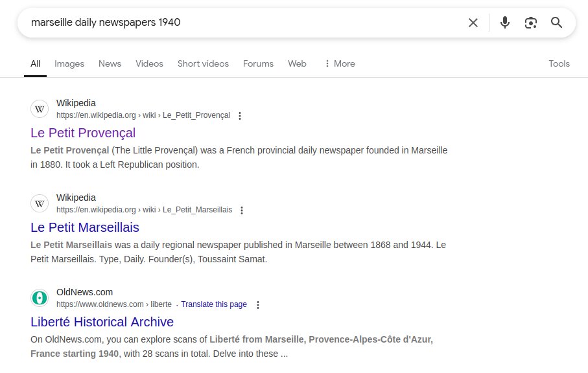Select the Videos tab
588x373 pixels.
(x=149, y=63)
